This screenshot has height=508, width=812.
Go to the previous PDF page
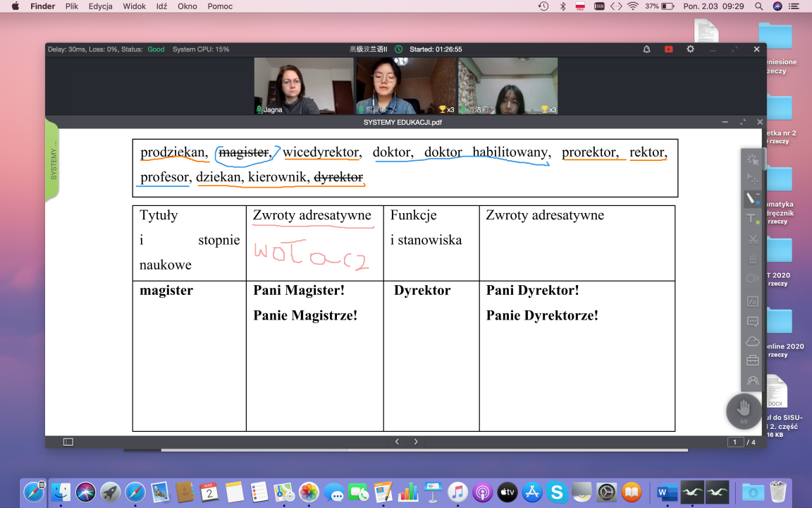tap(397, 442)
